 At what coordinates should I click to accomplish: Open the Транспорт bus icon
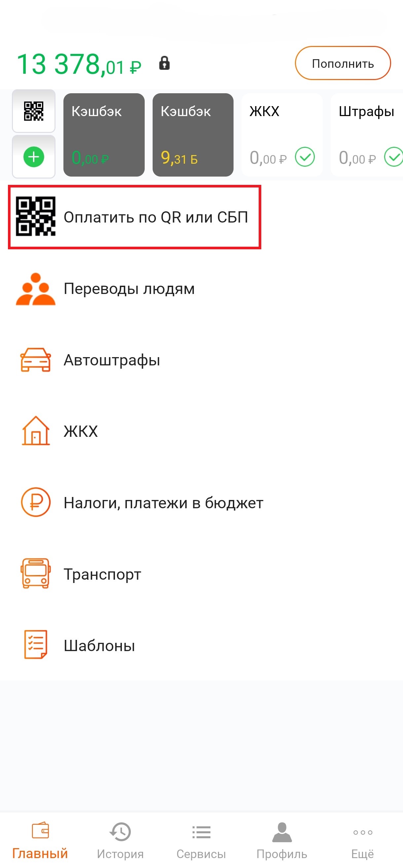tap(36, 573)
